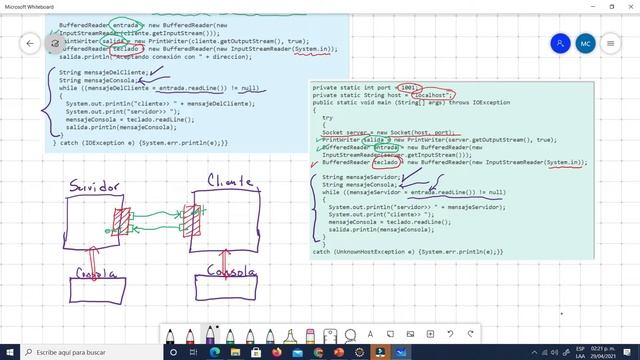Add a sticky note
The image size is (640, 360).
click(390, 334)
